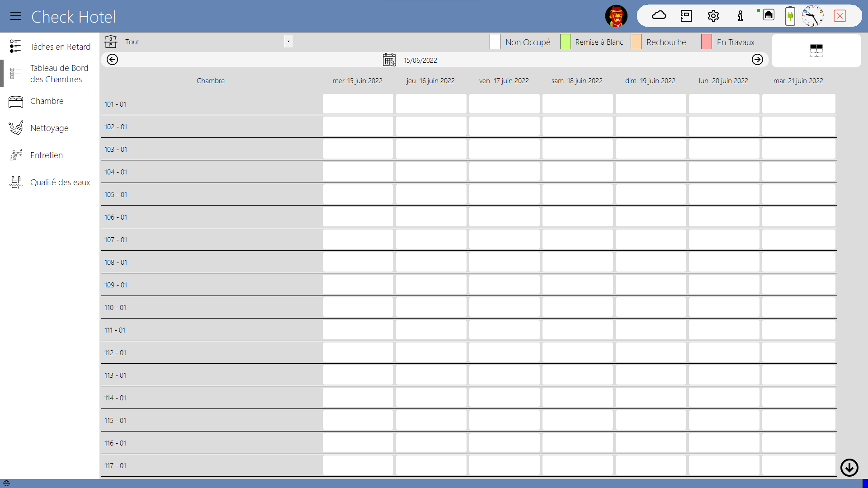Click the Remise à Blanc green swatch

click(566, 42)
